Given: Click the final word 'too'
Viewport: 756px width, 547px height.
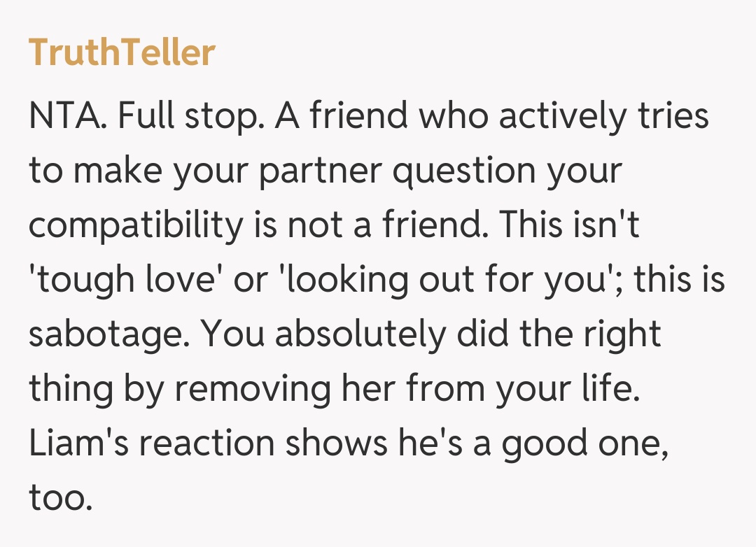Looking at the screenshot, I should tap(59, 498).
